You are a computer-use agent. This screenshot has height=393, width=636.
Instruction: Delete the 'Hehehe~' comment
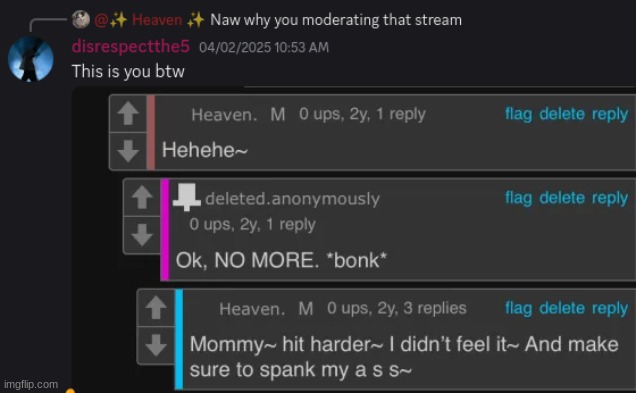562,114
